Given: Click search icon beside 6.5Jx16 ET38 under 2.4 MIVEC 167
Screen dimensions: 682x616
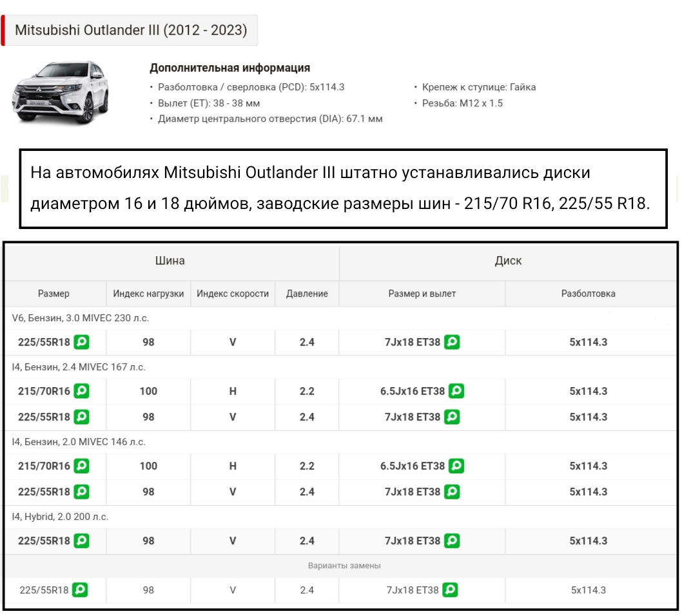Looking at the screenshot, I should (456, 391).
